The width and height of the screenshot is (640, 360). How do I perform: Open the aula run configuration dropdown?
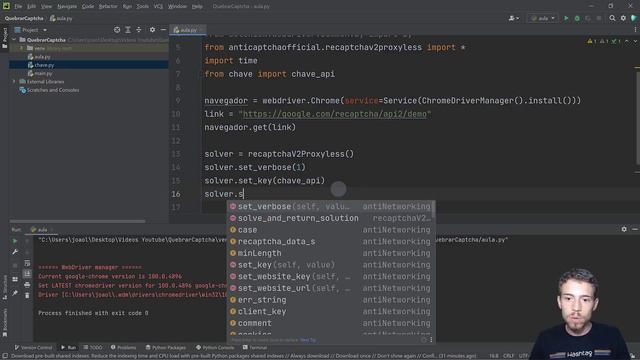543,18
